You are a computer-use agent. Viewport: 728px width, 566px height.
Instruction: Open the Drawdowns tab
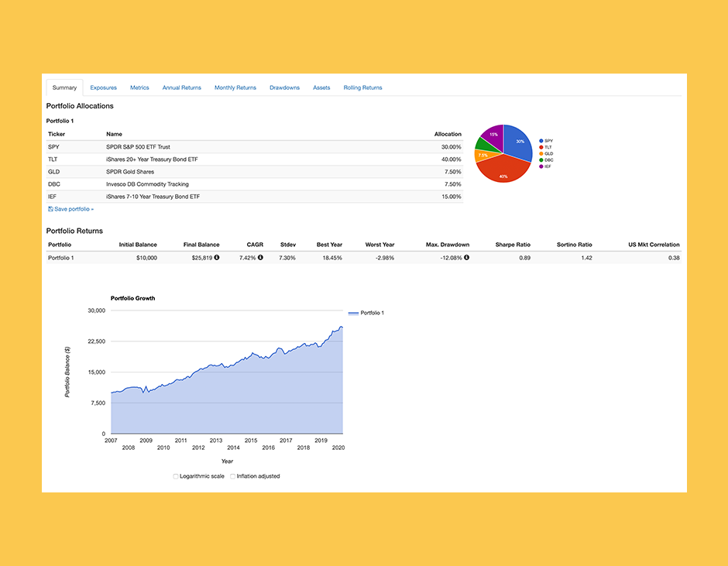click(284, 87)
